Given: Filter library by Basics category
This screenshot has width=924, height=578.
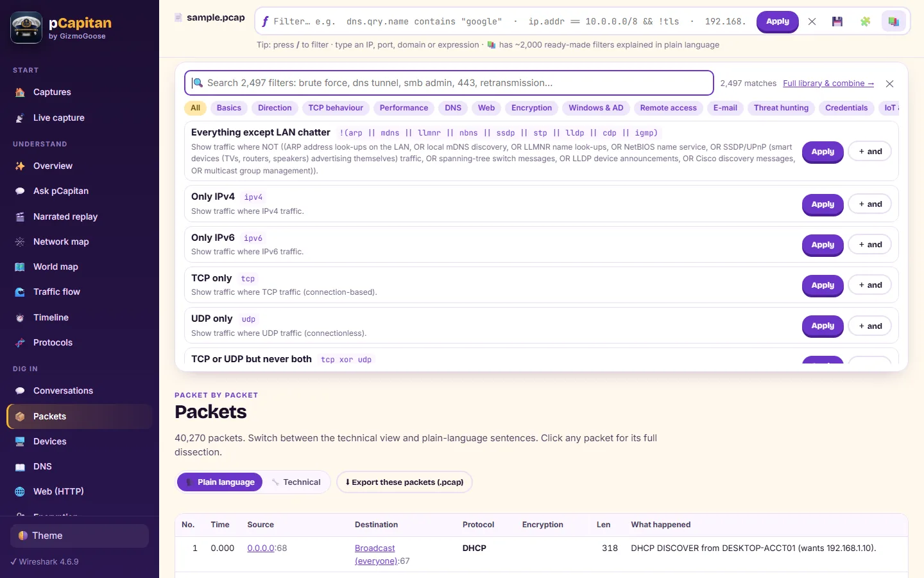Looking at the screenshot, I should coord(229,108).
